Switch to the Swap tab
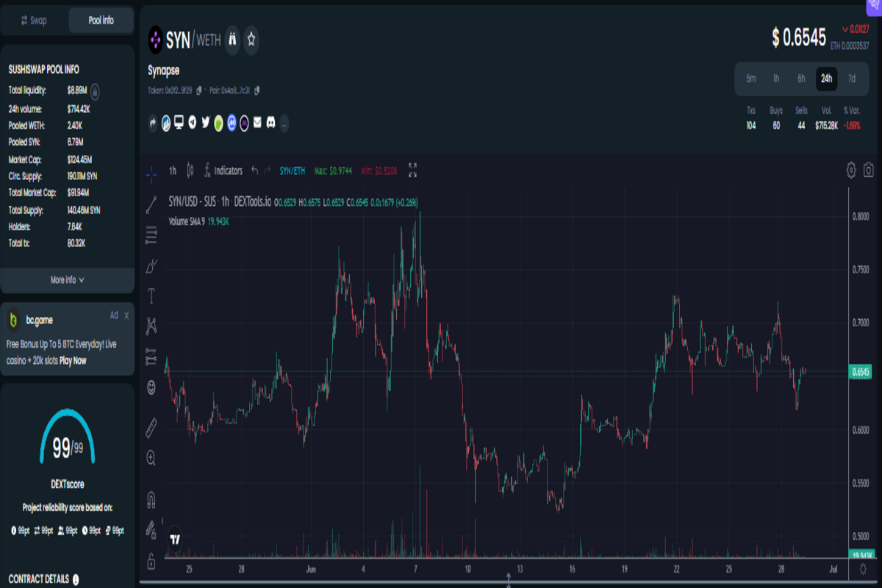Screen dimensions: 882x588 tap(34, 21)
